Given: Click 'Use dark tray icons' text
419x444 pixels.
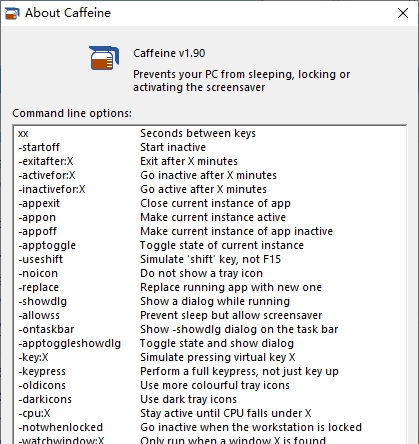Looking at the screenshot, I should (x=188, y=399).
